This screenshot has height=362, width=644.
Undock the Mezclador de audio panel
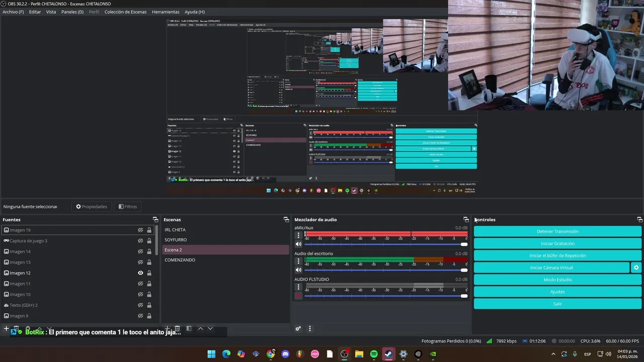pyautogui.click(x=466, y=220)
